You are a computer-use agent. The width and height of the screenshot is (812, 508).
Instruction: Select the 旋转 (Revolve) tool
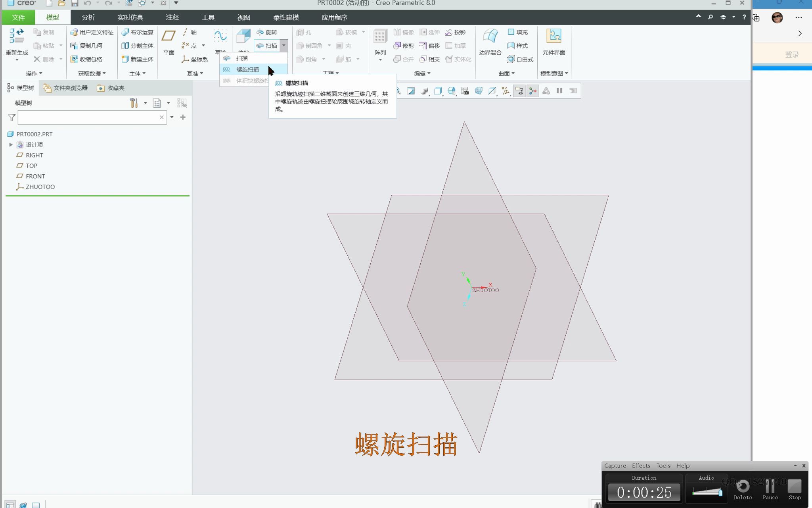pos(270,32)
